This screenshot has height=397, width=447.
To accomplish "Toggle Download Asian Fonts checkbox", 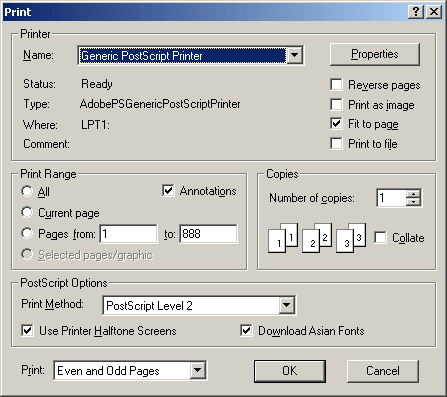I will point(246,331).
